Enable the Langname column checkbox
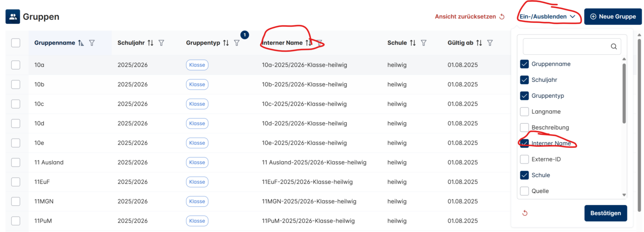Viewport: 644px width, 232px height. coord(524,112)
